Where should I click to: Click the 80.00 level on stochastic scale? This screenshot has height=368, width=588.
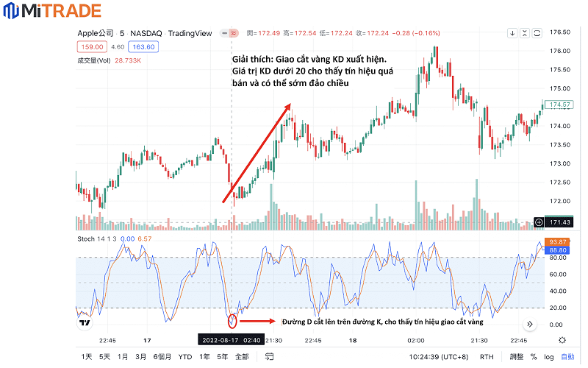pos(558,258)
